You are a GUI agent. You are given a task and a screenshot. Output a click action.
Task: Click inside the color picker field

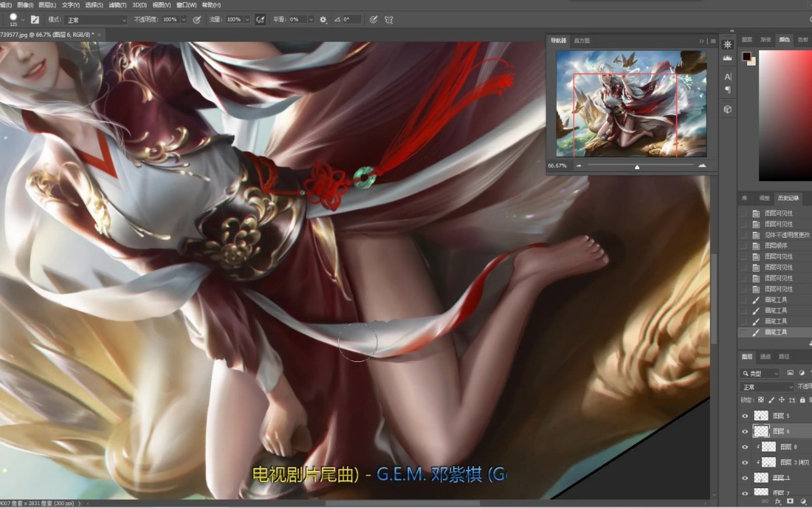pyautogui.click(x=785, y=115)
